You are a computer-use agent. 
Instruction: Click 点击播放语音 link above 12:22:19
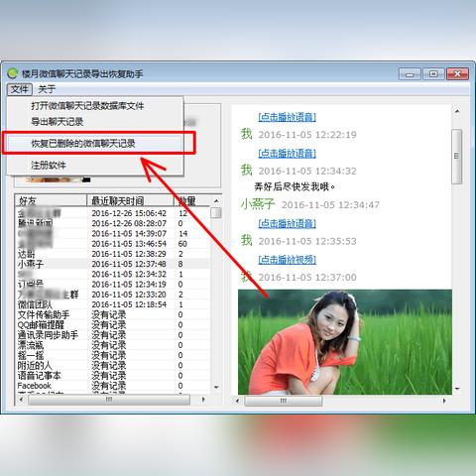click(288, 117)
